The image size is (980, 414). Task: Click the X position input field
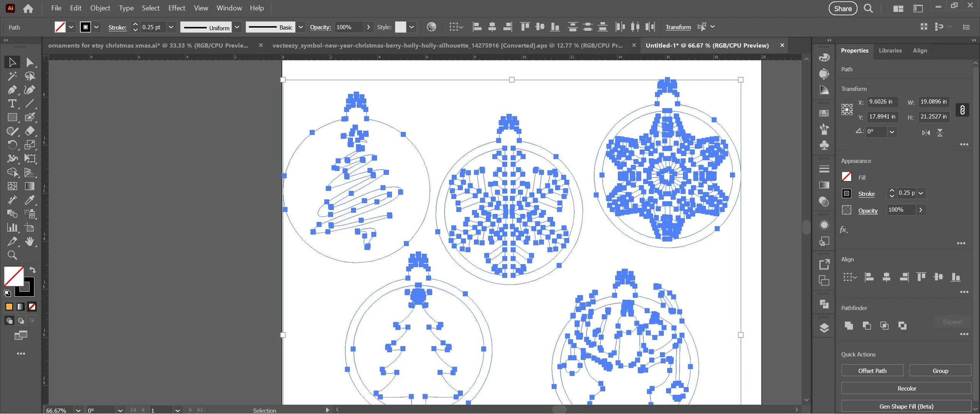[x=882, y=102]
